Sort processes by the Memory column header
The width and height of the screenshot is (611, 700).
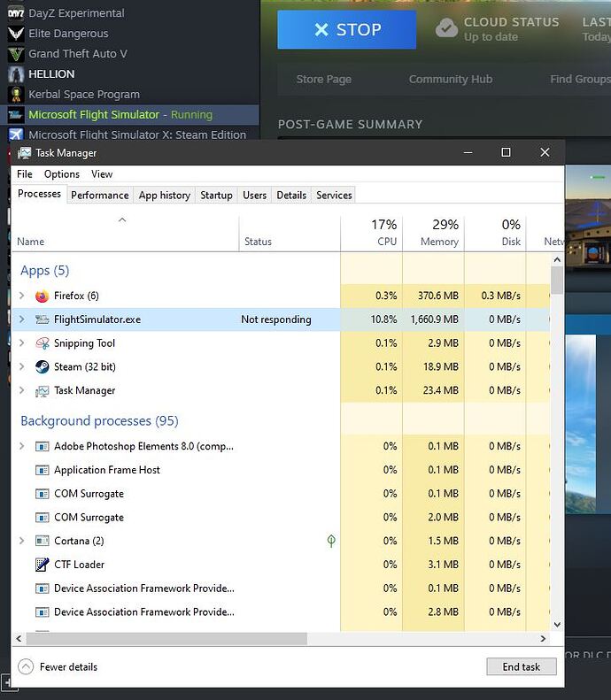pyautogui.click(x=439, y=234)
